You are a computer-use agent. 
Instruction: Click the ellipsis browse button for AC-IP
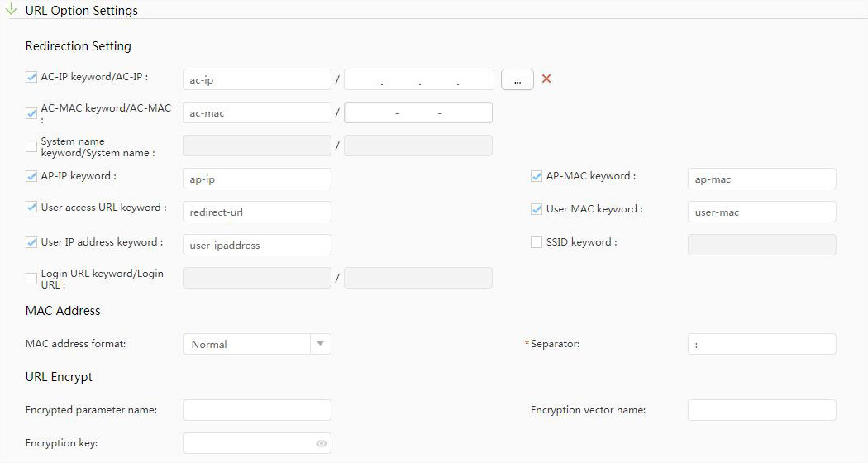(x=517, y=79)
